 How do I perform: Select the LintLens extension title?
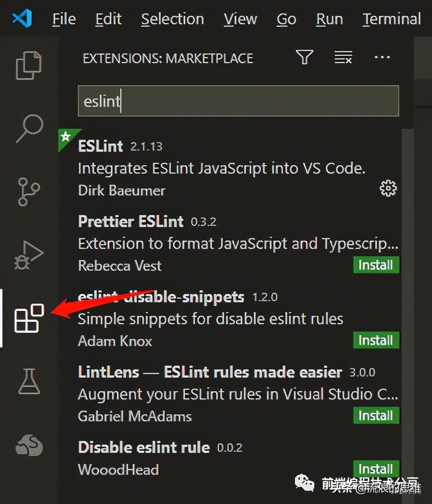coord(210,372)
